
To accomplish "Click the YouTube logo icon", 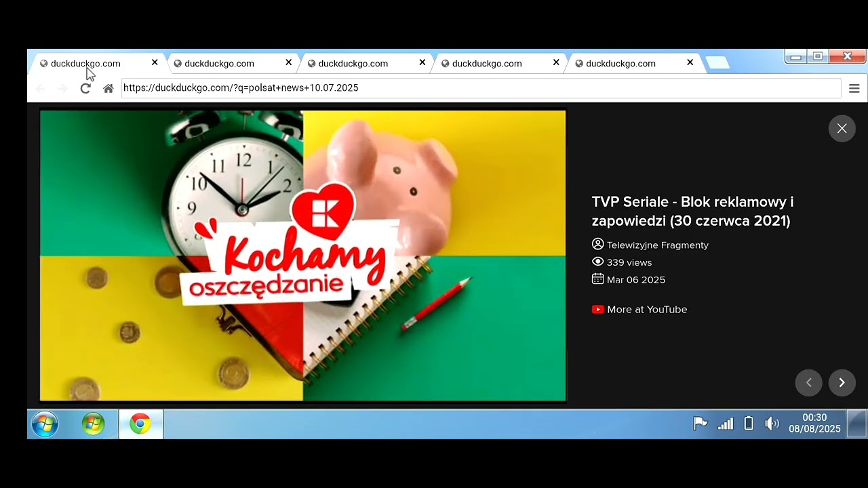I will point(597,310).
